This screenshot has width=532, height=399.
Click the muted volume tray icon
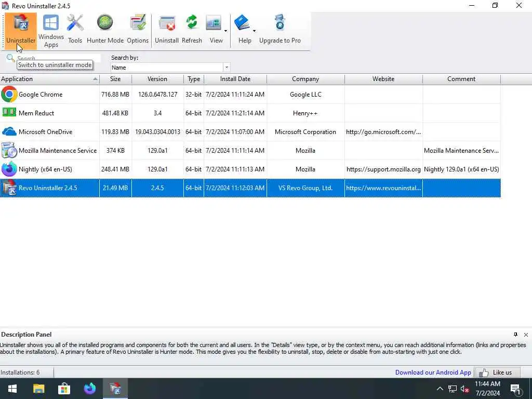click(464, 389)
